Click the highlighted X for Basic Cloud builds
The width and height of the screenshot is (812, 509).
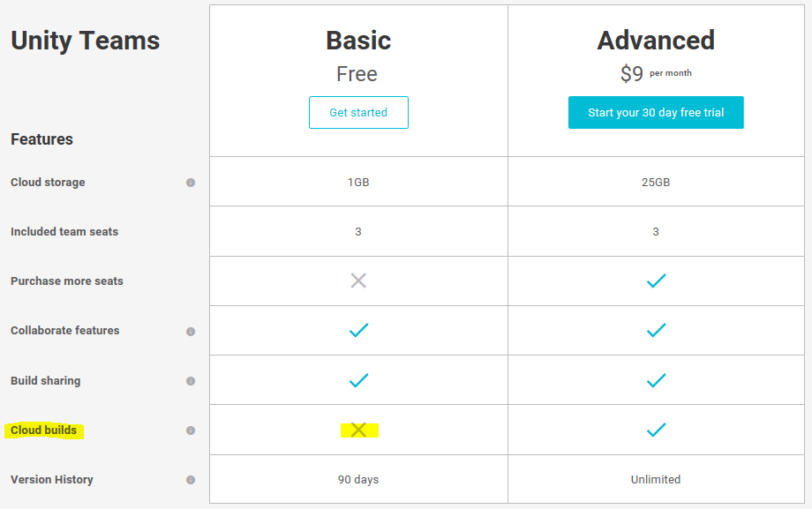click(x=358, y=430)
